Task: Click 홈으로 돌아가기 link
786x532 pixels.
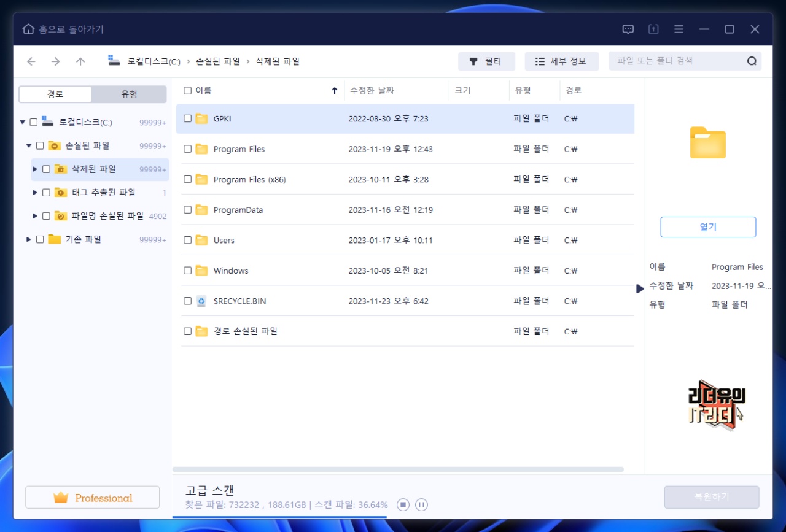Action: [x=71, y=29]
